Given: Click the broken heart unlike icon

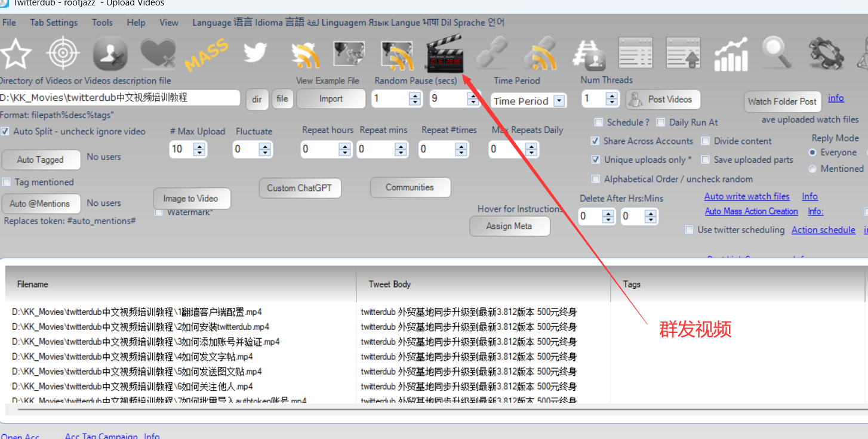Looking at the screenshot, I should click(x=158, y=54).
